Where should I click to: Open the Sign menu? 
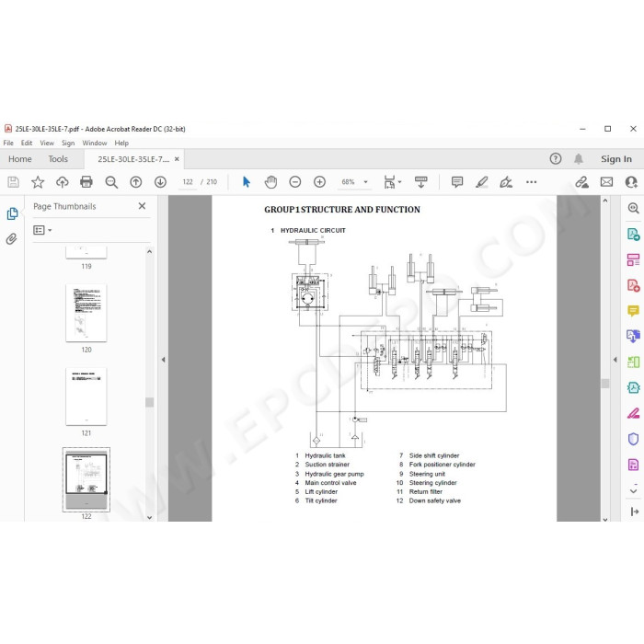[x=68, y=143]
